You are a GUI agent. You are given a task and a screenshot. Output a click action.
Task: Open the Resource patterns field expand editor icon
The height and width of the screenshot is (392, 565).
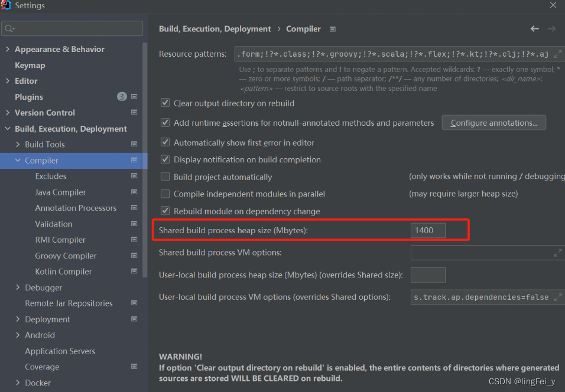click(x=556, y=53)
